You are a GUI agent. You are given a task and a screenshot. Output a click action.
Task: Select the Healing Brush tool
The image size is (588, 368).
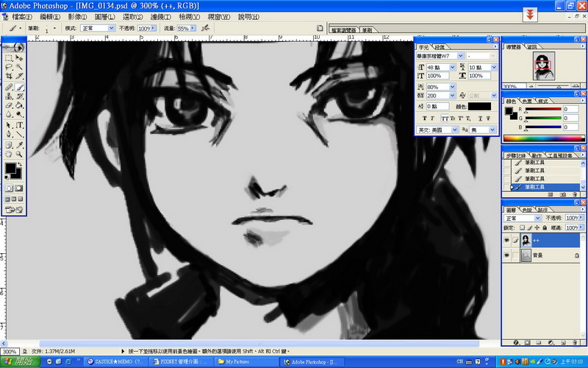pos(9,87)
